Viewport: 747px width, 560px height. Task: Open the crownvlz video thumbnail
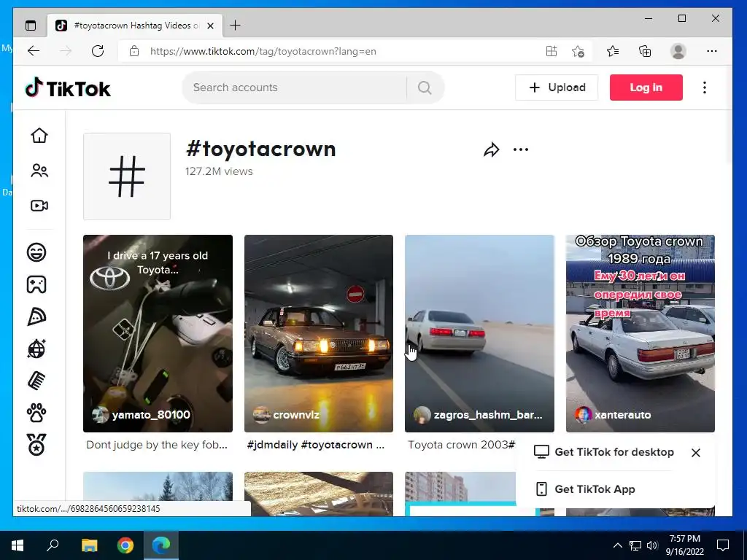pos(319,333)
